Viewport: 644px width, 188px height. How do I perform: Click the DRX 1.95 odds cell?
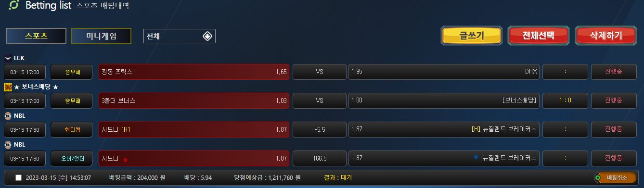[x=444, y=72]
